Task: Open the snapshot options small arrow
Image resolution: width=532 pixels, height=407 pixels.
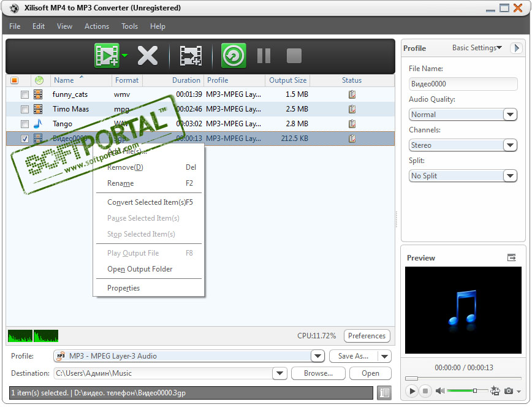Action: 519,392
